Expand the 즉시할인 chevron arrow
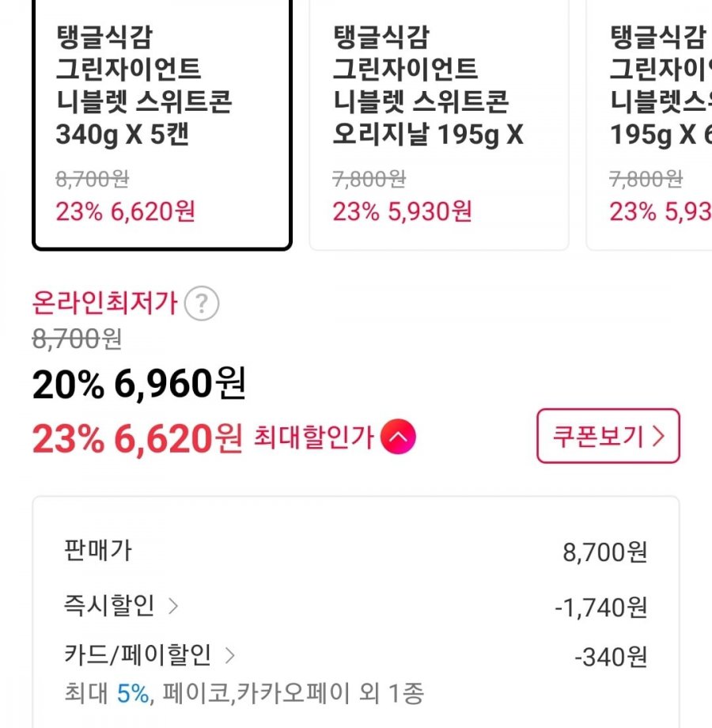Viewport: 712px width, 728px height. pyautogui.click(x=174, y=607)
